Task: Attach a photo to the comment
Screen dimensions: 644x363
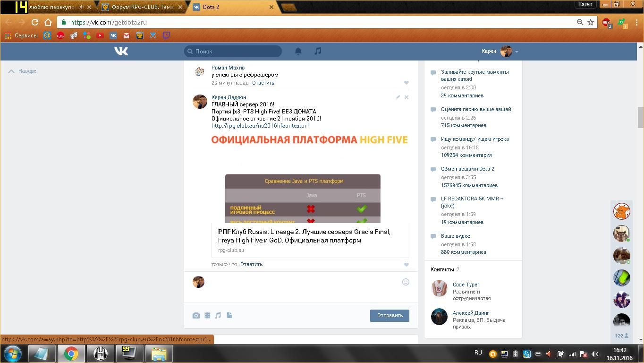Action: [x=196, y=315]
